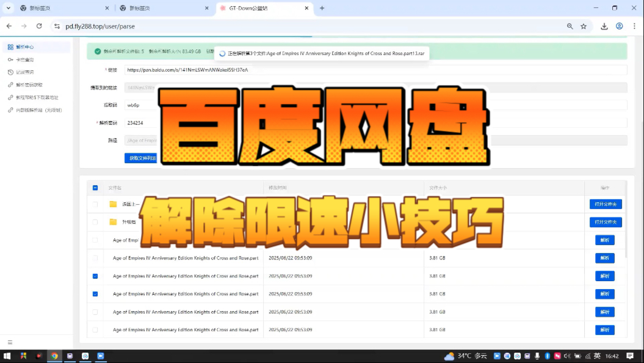644x363 pixels.
Task: Check the last file row checkbox
Action: pyautogui.click(x=95, y=330)
